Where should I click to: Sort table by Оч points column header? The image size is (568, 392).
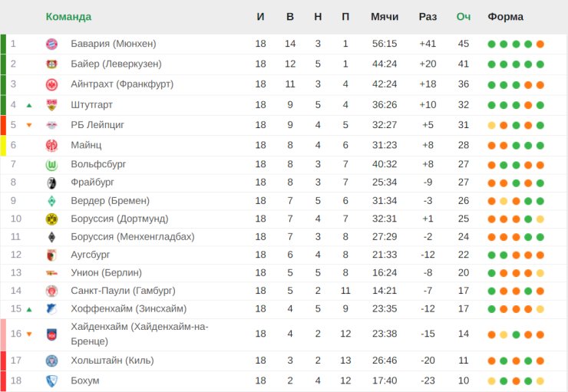464,17
